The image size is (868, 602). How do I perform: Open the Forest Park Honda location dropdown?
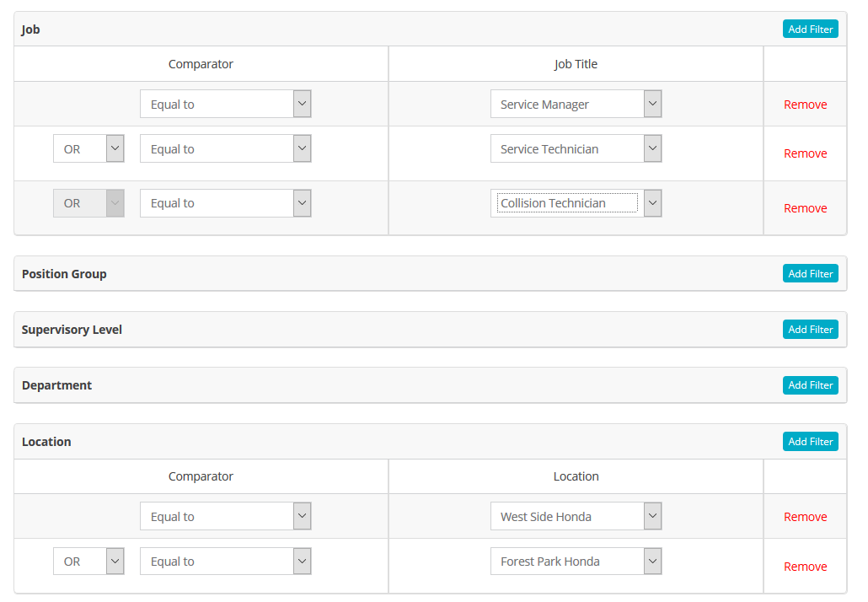coord(576,561)
